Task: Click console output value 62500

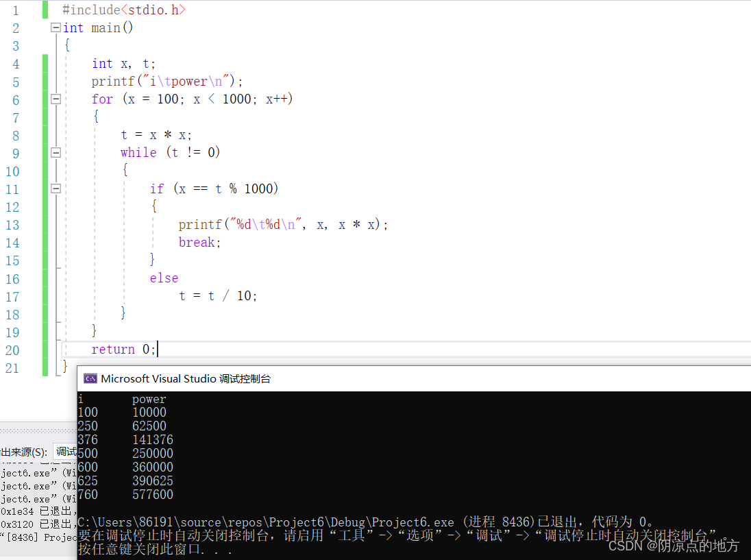Action: (149, 426)
